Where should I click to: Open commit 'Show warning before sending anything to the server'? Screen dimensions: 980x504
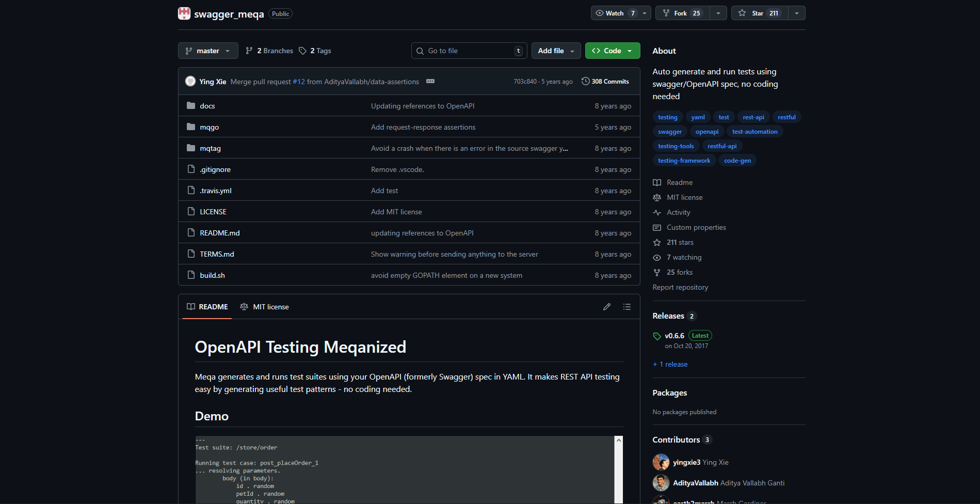[x=454, y=254]
